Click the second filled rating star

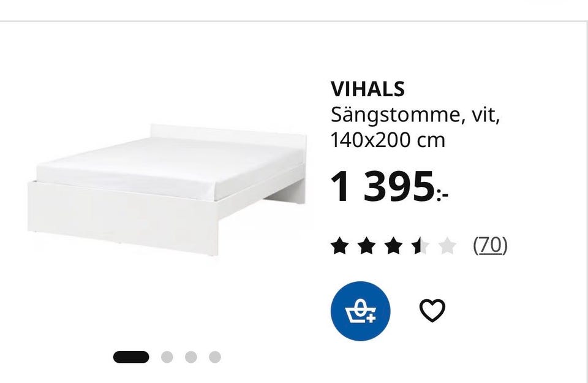(366, 246)
